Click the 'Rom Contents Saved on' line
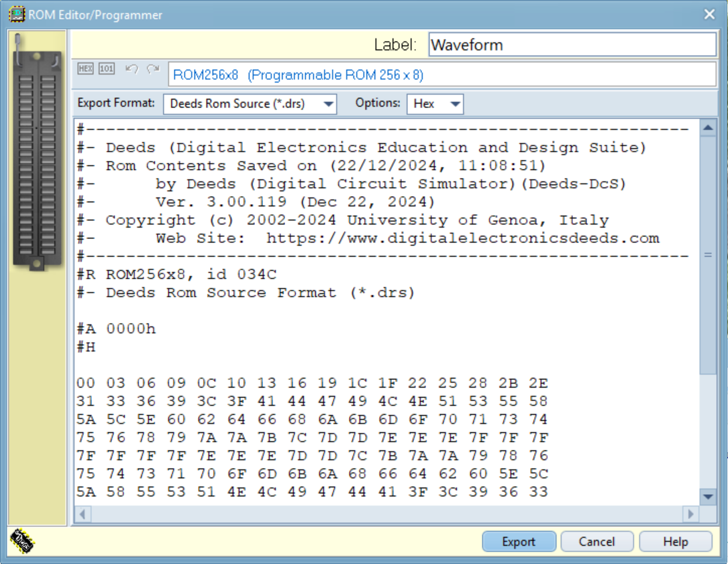728x564 pixels. (x=311, y=166)
